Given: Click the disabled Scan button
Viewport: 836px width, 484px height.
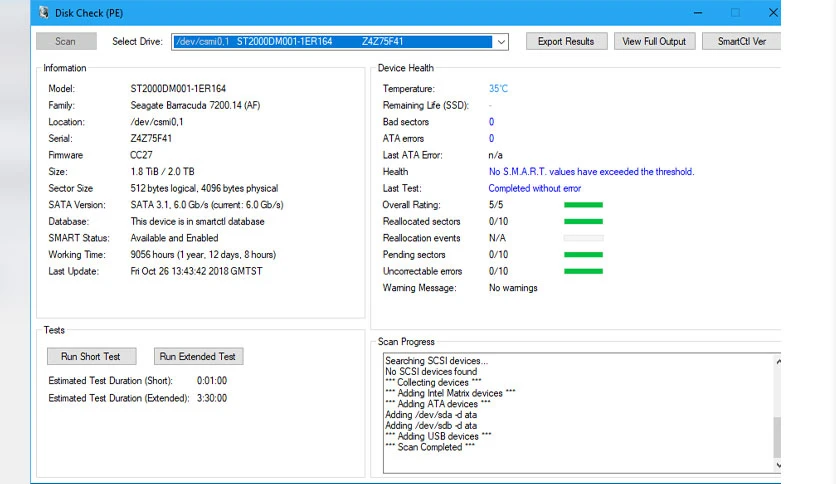Looking at the screenshot, I should click(x=66, y=41).
